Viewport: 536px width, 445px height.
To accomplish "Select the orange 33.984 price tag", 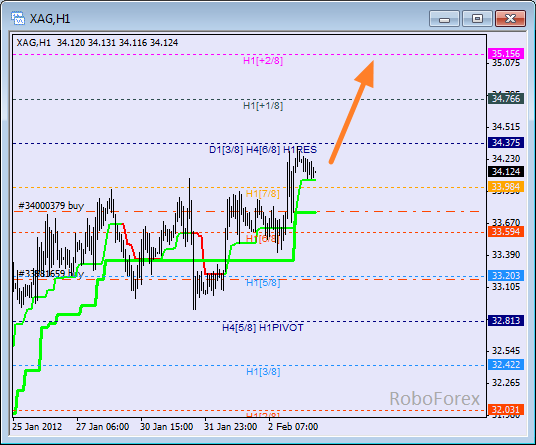I will click(506, 187).
